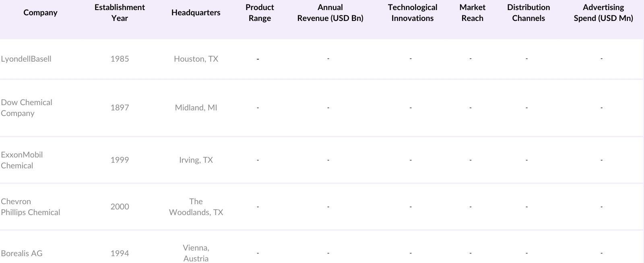Select the ExxonMobil Chemical cell
Image resolution: width=644 pixels, height=263 pixels.
[22, 160]
